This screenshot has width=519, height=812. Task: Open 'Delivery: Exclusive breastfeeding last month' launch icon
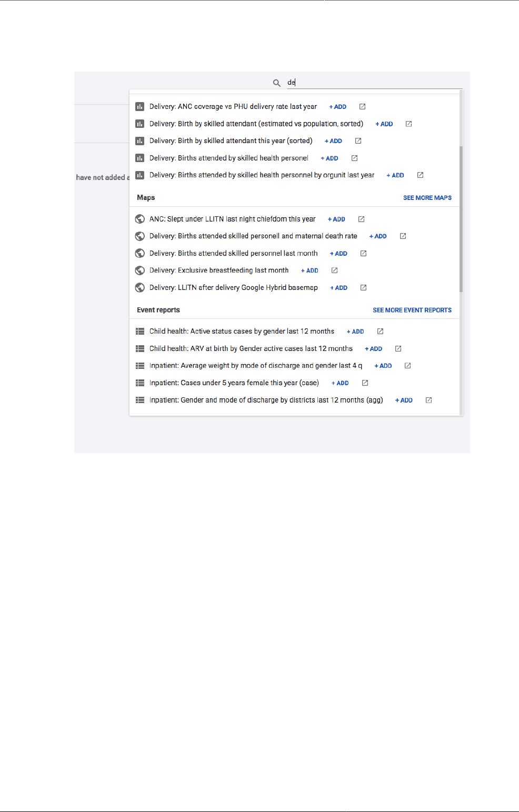tap(334, 270)
